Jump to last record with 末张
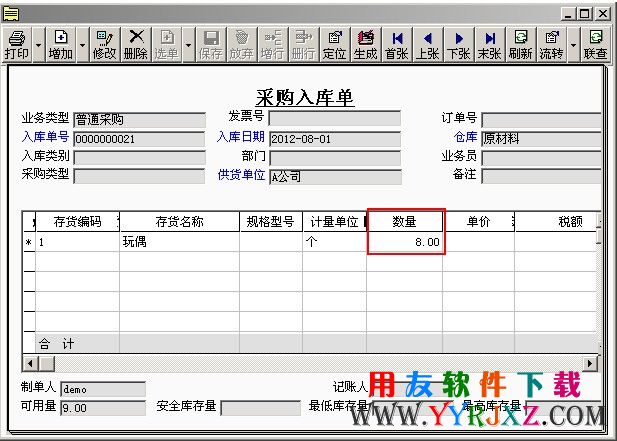 (x=490, y=45)
